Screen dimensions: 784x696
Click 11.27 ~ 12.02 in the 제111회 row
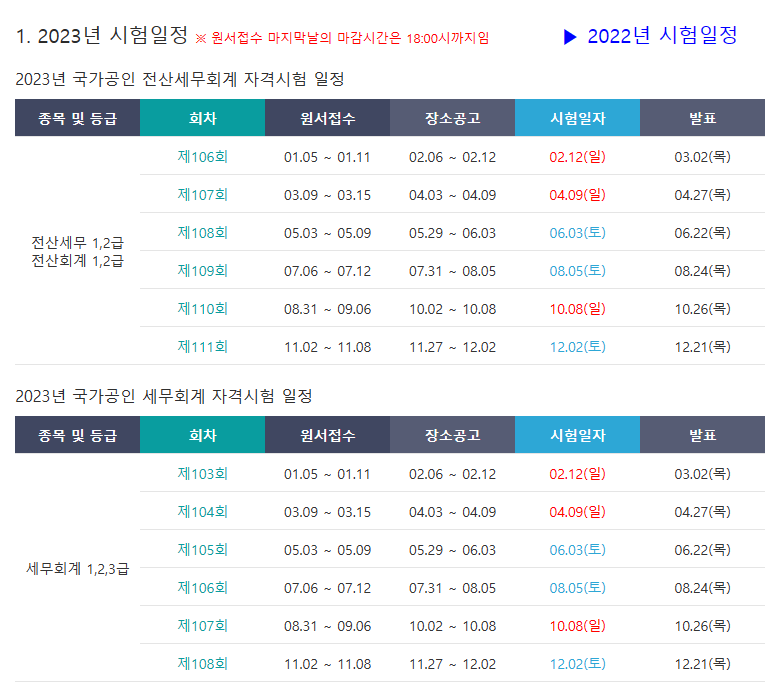click(x=452, y=347)
